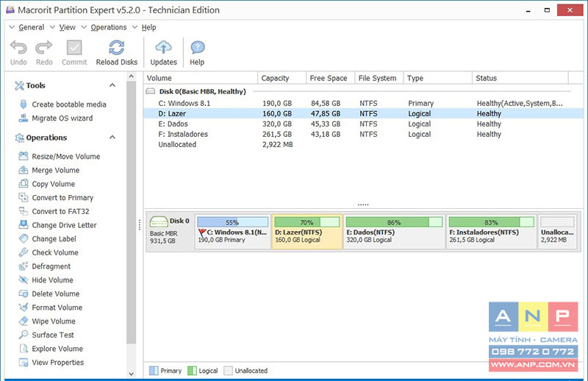This screenshot has height=381, width=588.
Task: Click Convert to FAT32 icon
Action: click(24, 211)
